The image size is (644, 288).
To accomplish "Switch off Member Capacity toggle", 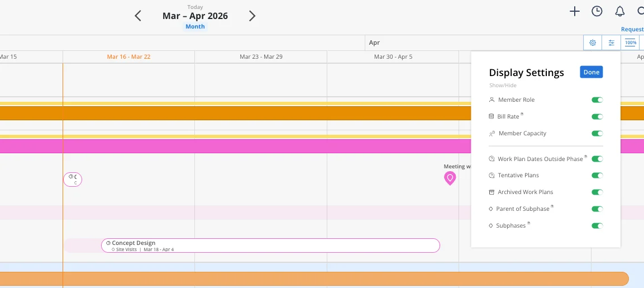I will click(x=597, y=133).
